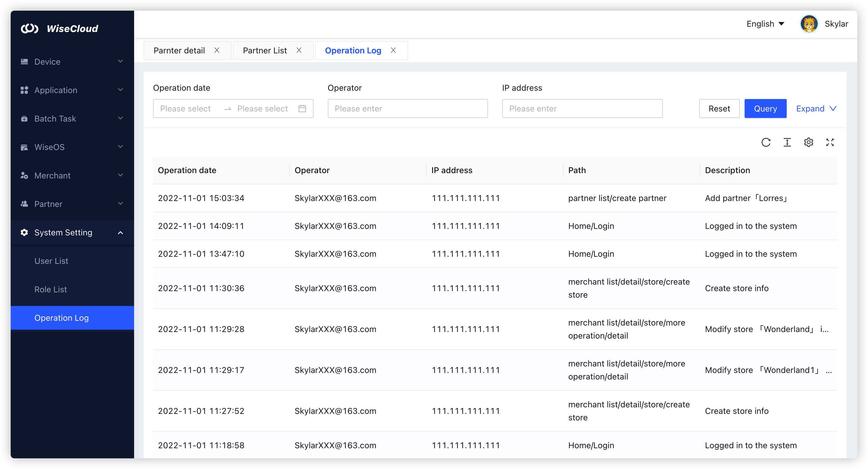Focus the Operator input field
Image resolution: width=868 pixels, height=469 pixels.
pyautogui.click(x=407, y=109)
